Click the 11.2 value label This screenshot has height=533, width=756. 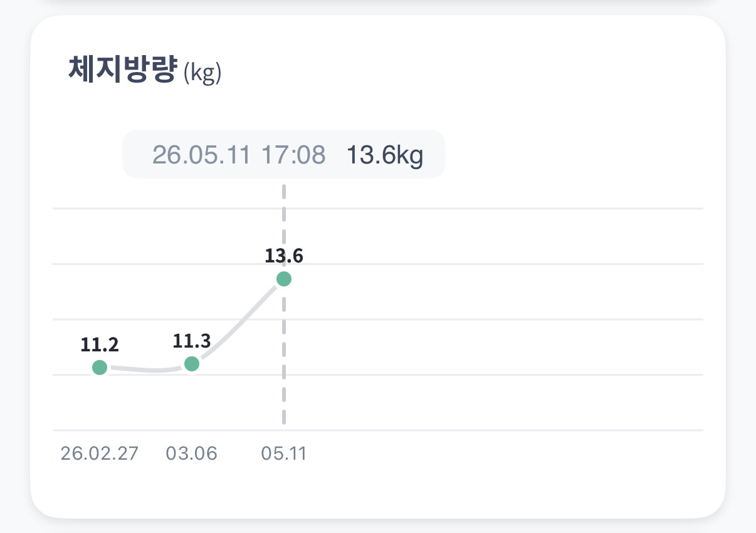pos(100,344)
